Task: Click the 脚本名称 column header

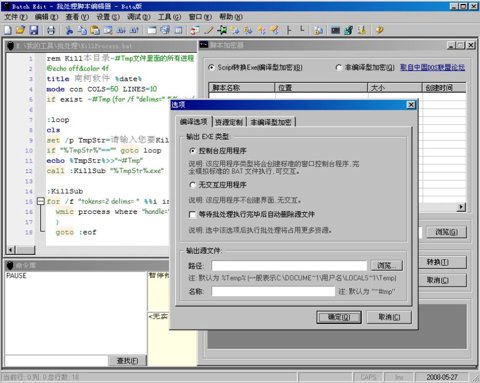Action: 242,88
